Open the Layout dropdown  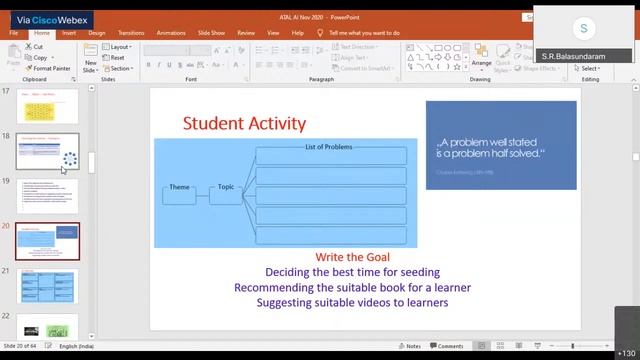[117, 47]
